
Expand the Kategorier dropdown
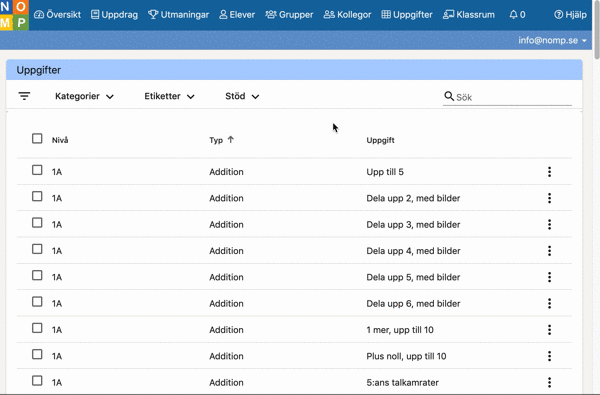point(84,96)
